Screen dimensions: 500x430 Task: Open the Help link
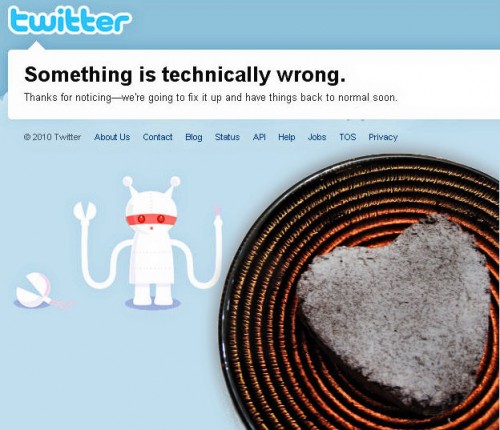click(x=287, y=137)
